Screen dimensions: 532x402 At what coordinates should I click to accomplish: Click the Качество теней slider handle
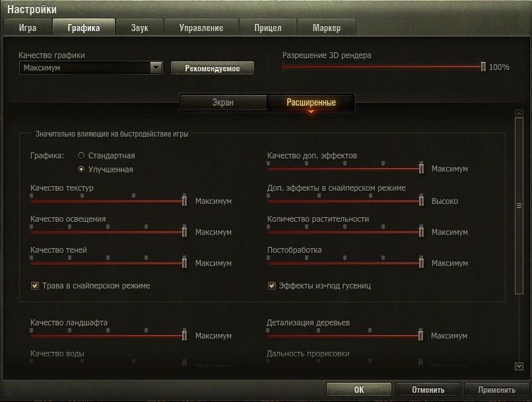[184, 263]
